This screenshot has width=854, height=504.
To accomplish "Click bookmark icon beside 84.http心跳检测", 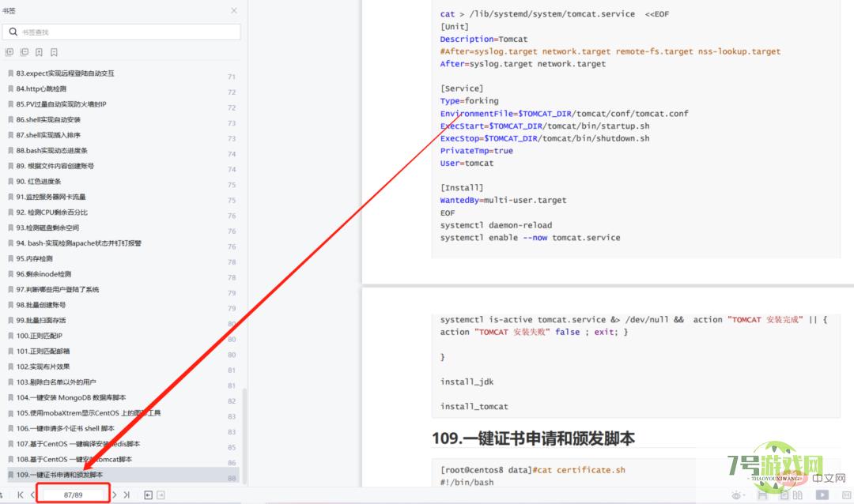I will point(10,88).
